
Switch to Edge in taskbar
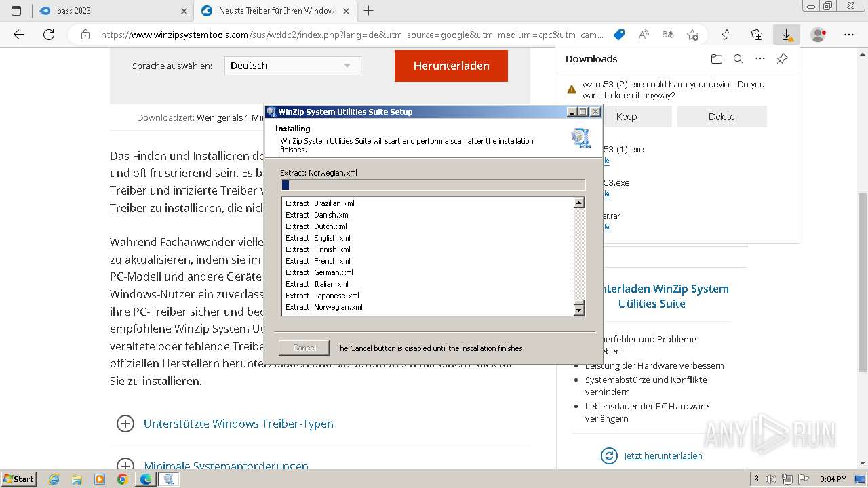pyautogui.click(x=146, y=479)
